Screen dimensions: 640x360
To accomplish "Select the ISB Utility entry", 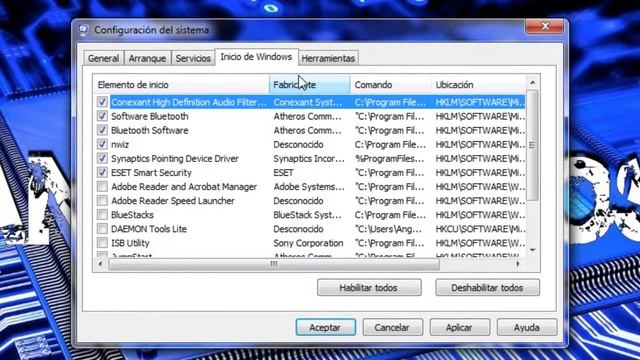I will 130,243.
